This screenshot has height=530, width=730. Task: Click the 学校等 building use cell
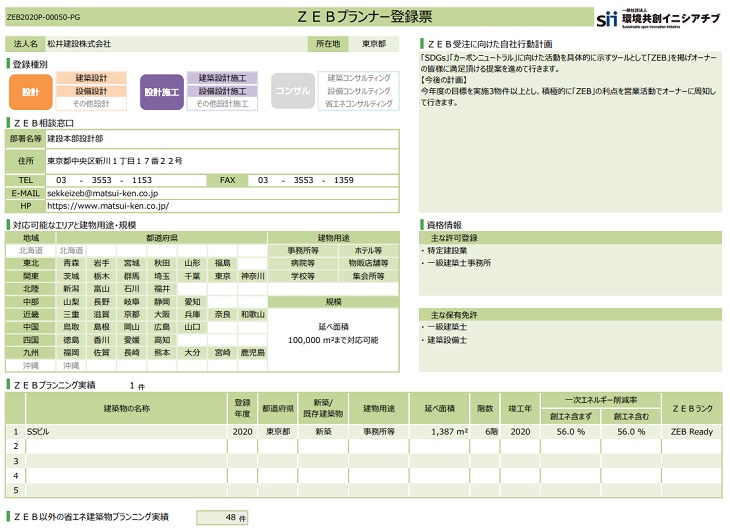(x=303, y=276)
